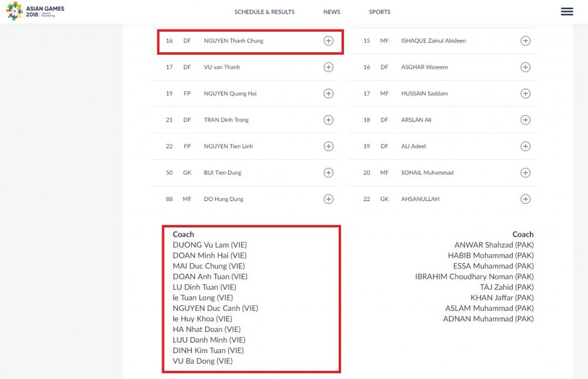The height and width of the screenshot is (379, 588).
Task: Click plus icon for DO Hung Dung
Action: 329,199
